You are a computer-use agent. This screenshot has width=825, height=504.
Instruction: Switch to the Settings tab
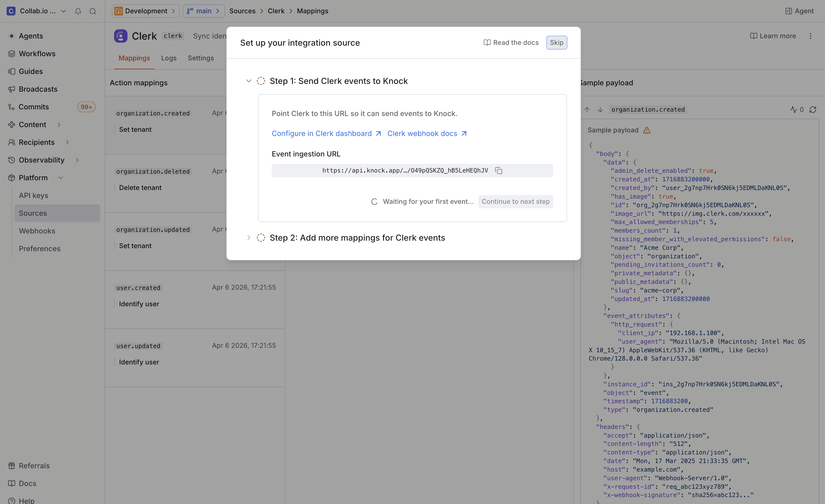(x=201, y=58)
